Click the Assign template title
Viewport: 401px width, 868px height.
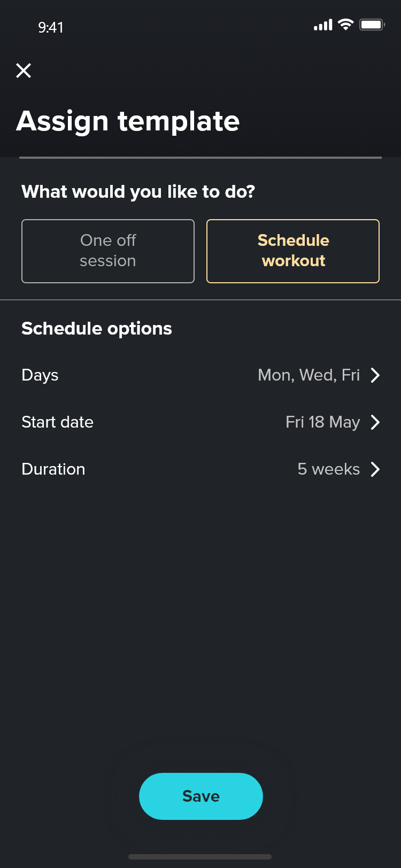(x=128, y=121)
